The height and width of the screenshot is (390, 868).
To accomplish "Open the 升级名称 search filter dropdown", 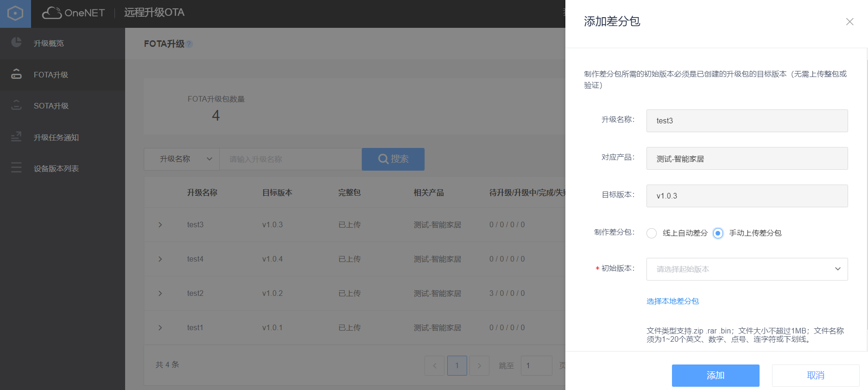I will click(182, 159).
